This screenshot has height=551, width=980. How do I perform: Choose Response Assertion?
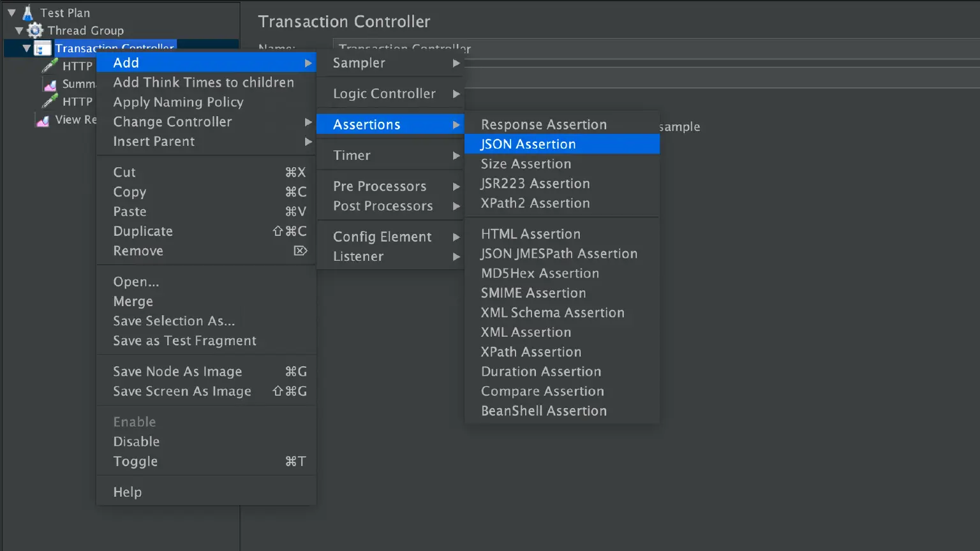544,124
